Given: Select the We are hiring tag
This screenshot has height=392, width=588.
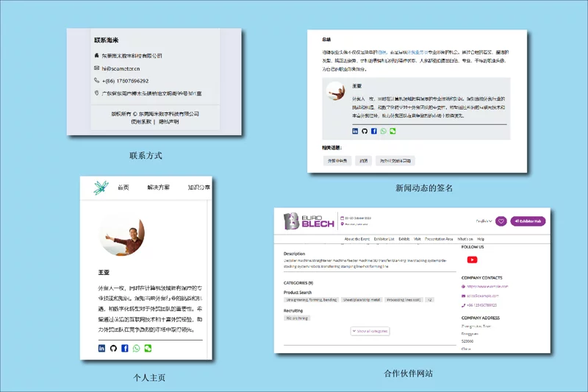Looking at the screenshot, I should tap(296, 318).
